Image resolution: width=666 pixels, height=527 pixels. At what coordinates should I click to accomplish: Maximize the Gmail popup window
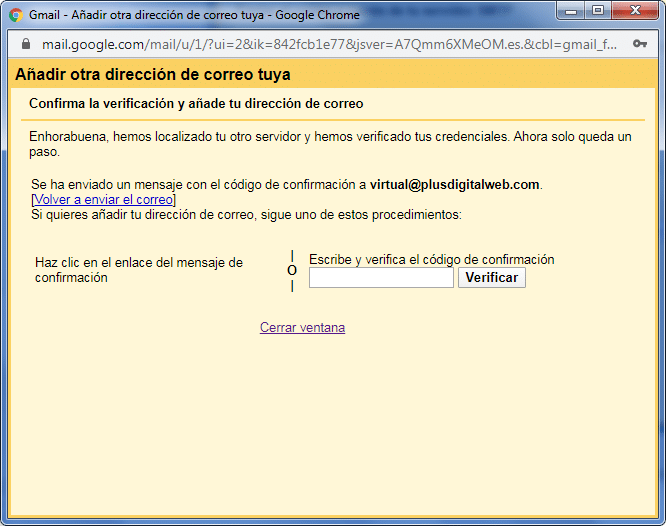point(598,12)
